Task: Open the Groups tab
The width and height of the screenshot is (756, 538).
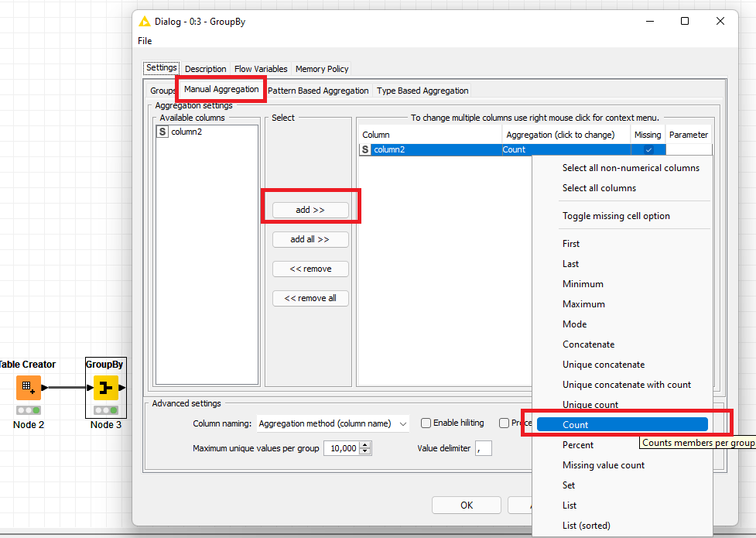Action: [162, 91]
